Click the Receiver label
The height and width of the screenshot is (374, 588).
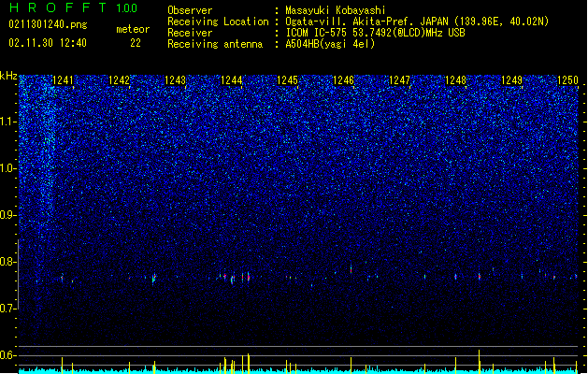click(x=190, y=33)
